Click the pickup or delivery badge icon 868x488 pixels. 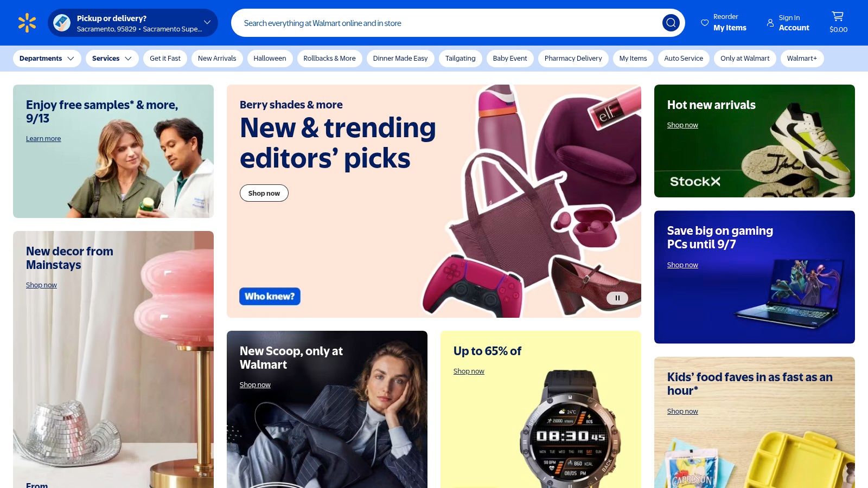point(62,23)
